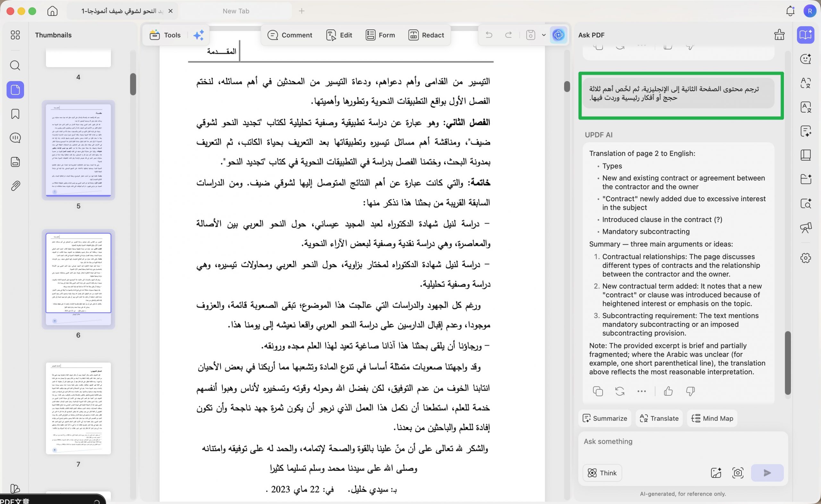Open the notifications bell
This screenshot has height=504, width=821.
point(790,11)
